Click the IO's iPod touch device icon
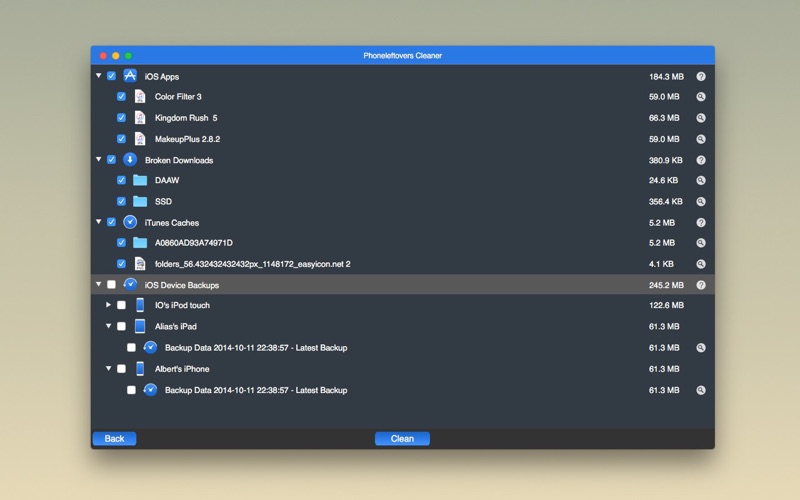800x500 pixels. click(140, 305)
